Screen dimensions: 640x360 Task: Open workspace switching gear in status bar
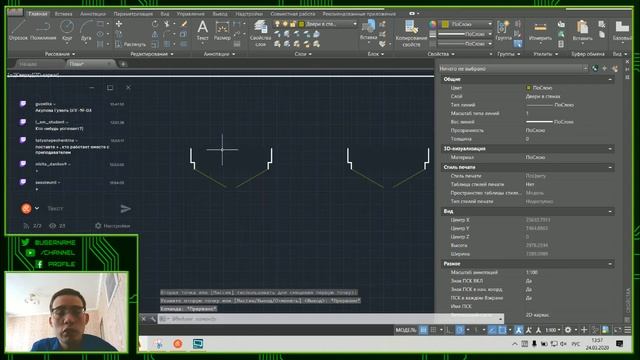(x=568, y=330)
